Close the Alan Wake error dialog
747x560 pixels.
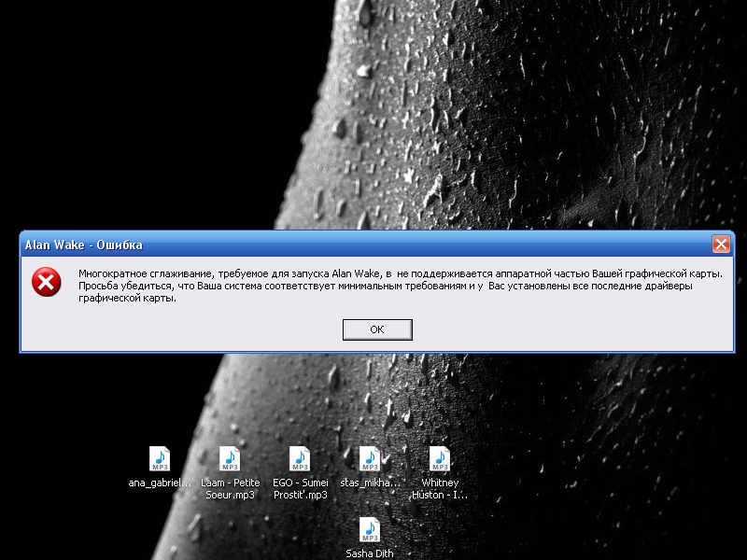[721, 245]
